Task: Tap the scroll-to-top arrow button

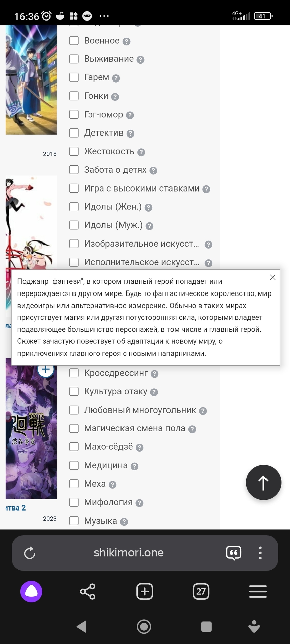Action: tap(263, 482)
